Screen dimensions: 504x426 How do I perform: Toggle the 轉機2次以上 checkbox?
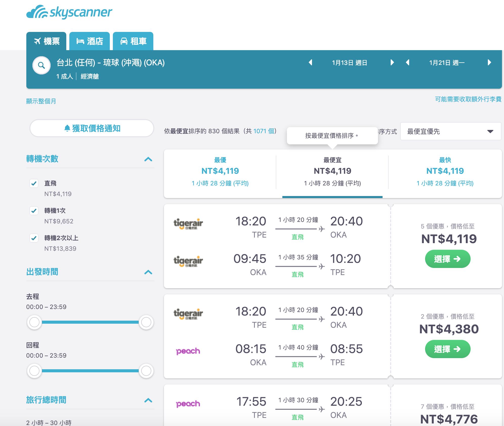[34, 238]
